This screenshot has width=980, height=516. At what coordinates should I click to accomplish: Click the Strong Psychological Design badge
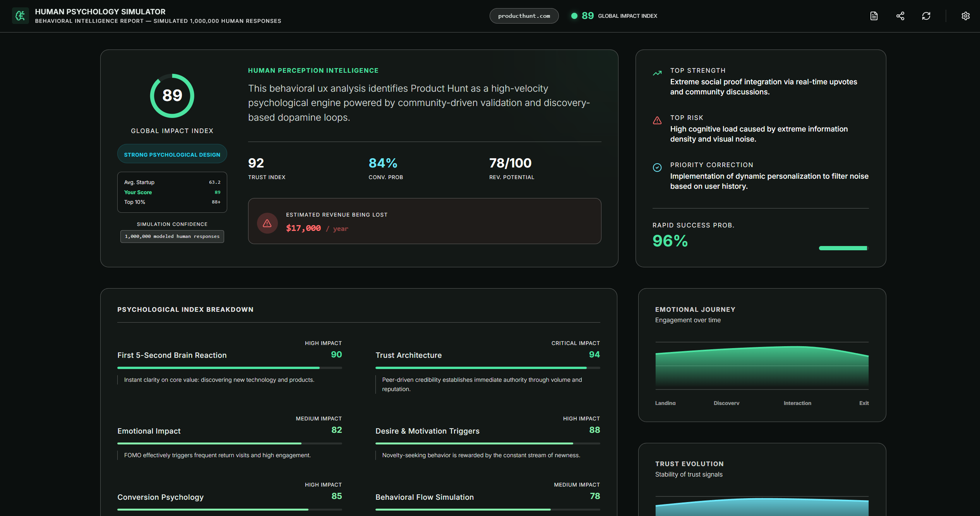[x=172, y=154]
